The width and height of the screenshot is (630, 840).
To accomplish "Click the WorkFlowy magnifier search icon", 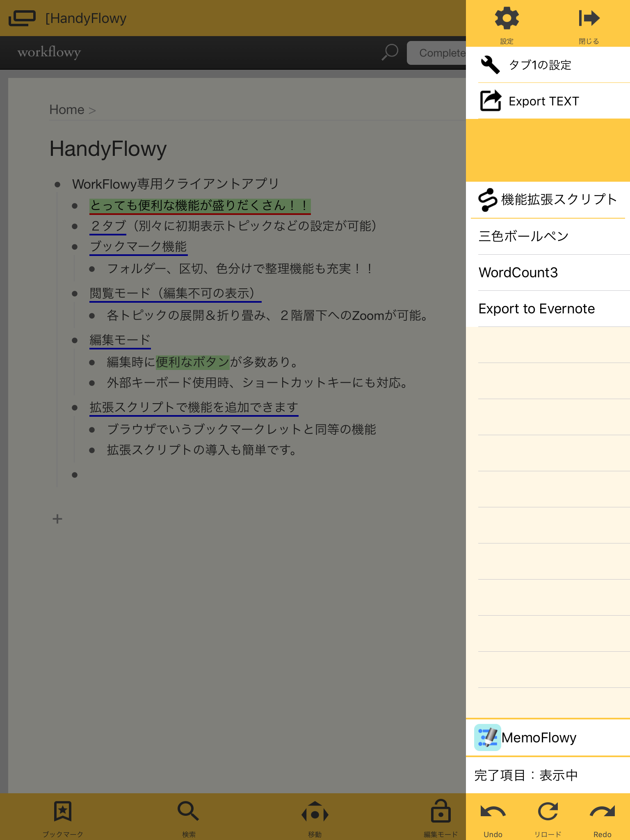I will [x=390, y=52].
